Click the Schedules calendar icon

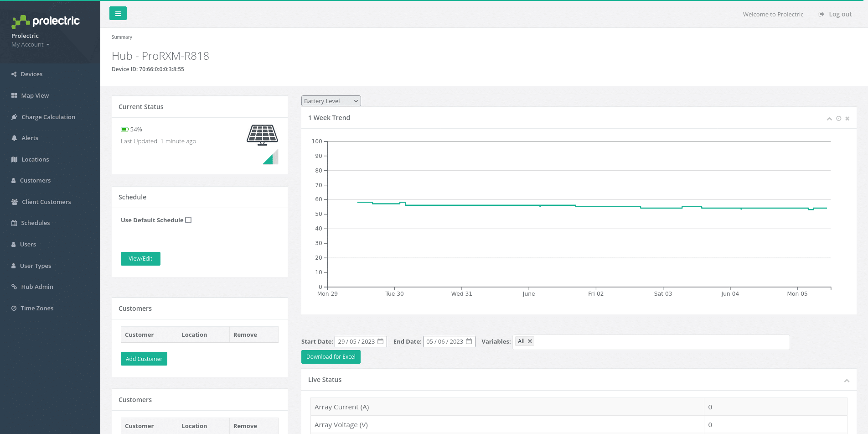pyautogui.click(x=14, y=223)
